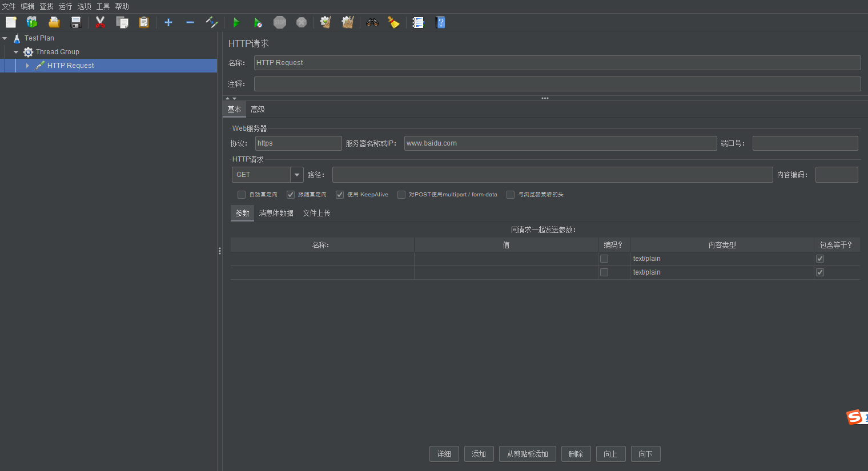Uncheck 包含等于? in second parameter row
Viewport: 868px width, 471px height.
pos(820,272)
